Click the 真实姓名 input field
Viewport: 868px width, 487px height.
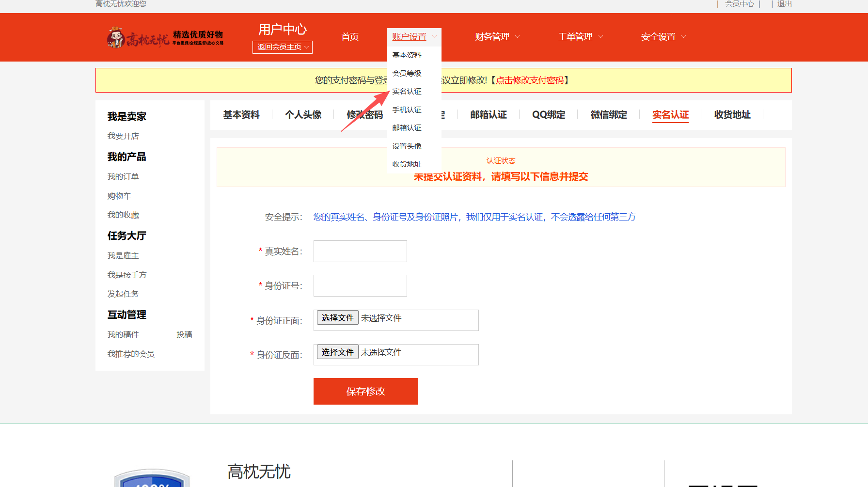pos(360,251)
